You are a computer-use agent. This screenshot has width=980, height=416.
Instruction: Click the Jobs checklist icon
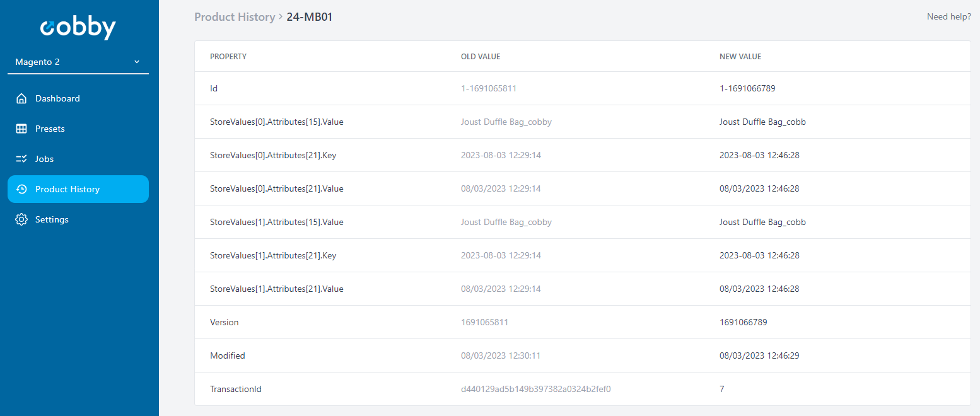point(21,159)
